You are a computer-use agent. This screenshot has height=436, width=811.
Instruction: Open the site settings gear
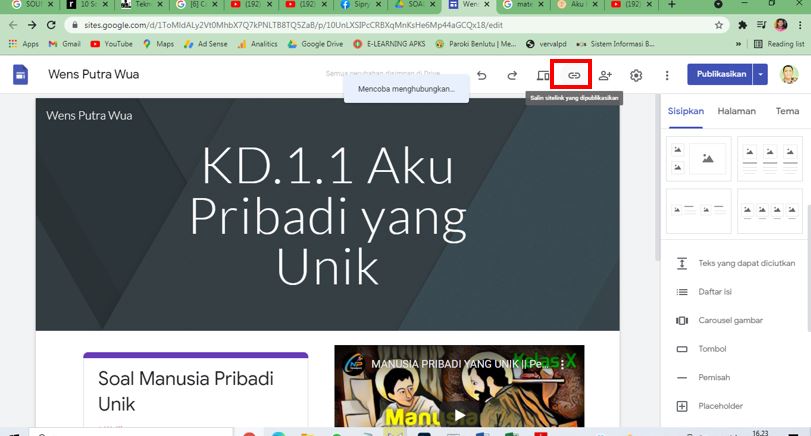[x=636, y=75]
